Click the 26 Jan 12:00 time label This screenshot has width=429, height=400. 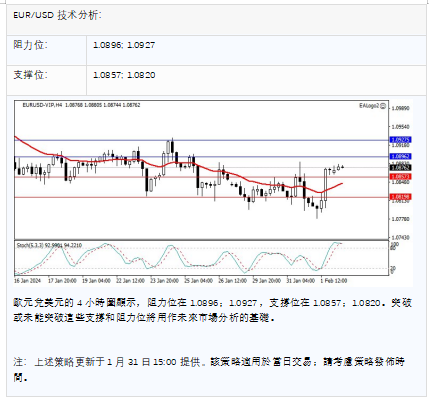point(233,281)
